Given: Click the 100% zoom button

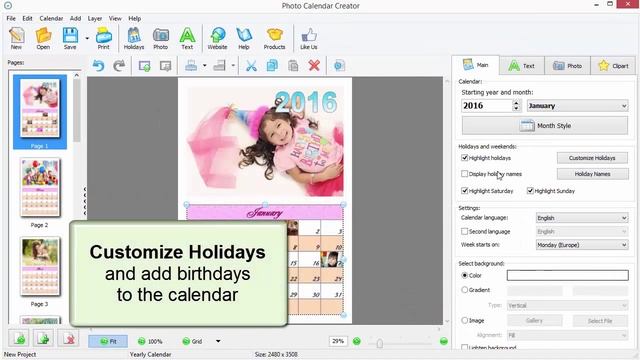Looking at the screenshot, I should pos(150,341).
